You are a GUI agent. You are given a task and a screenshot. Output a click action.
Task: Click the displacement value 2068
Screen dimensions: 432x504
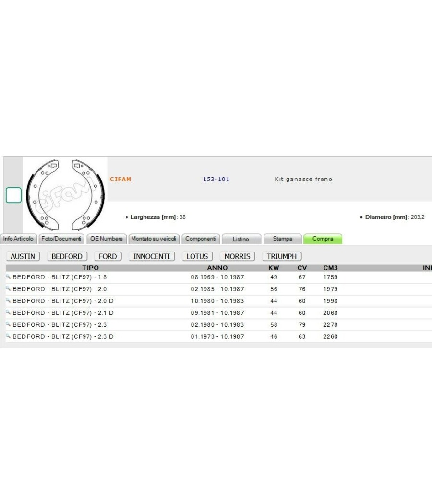[330, 313]
